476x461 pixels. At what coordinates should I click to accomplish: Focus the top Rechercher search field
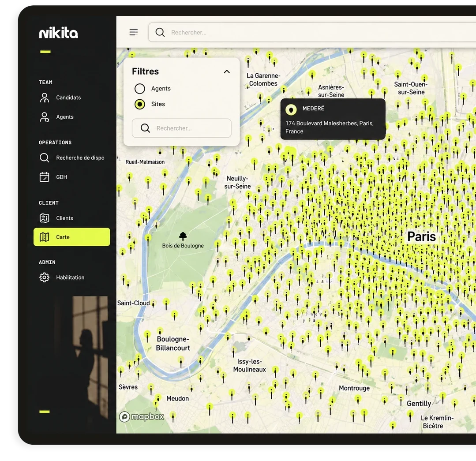tap(312, 32)
